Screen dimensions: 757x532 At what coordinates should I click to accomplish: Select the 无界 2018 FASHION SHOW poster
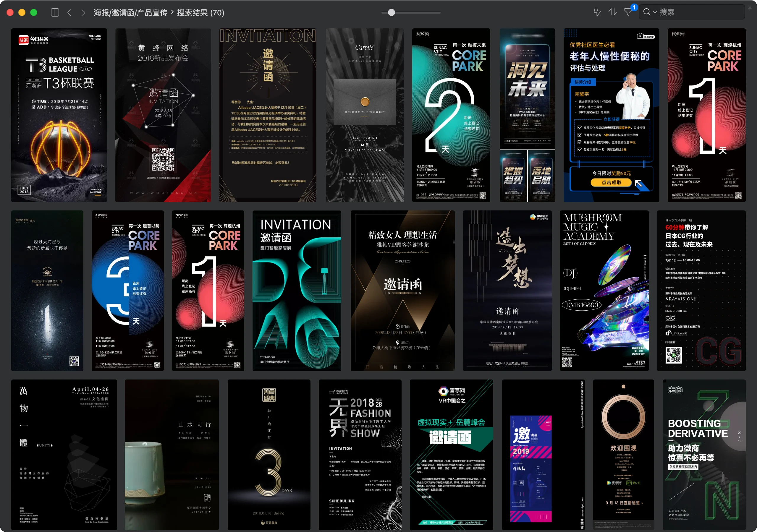(360, 455)
